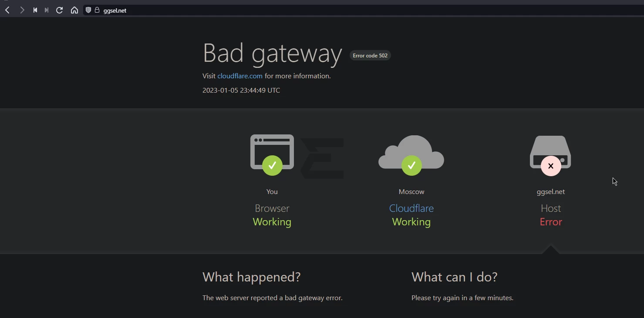Click the rewind history icon
The width and height of the screenshot is (644, 318).
(35, 10)
